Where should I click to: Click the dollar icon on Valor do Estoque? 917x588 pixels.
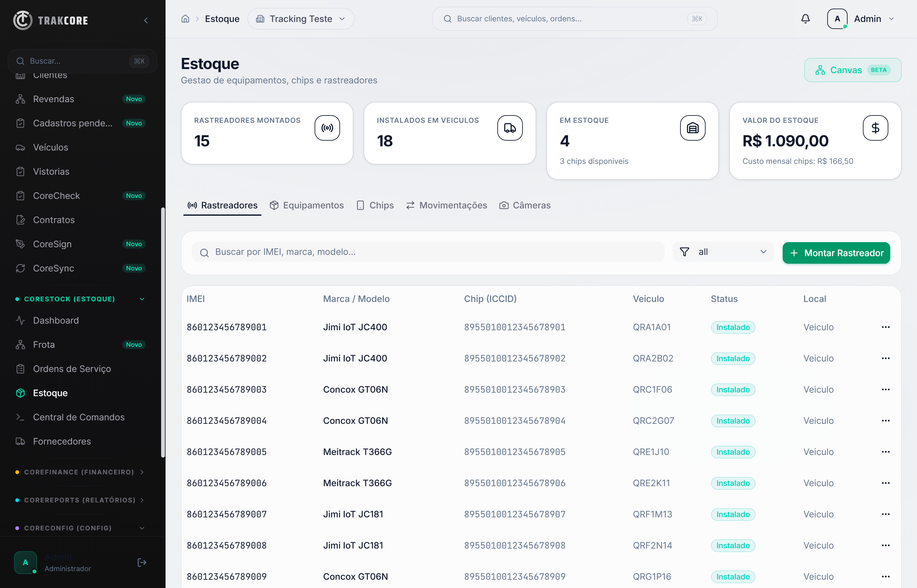pos(875,128)
